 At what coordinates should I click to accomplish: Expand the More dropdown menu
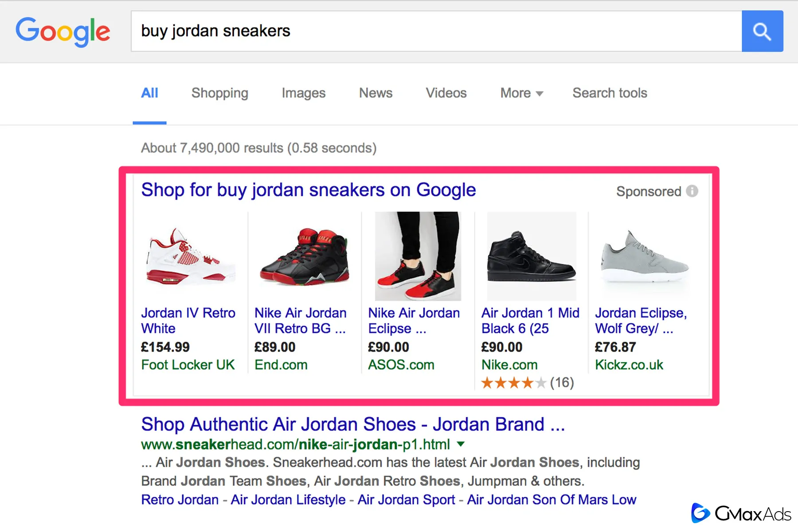[521, 93]
